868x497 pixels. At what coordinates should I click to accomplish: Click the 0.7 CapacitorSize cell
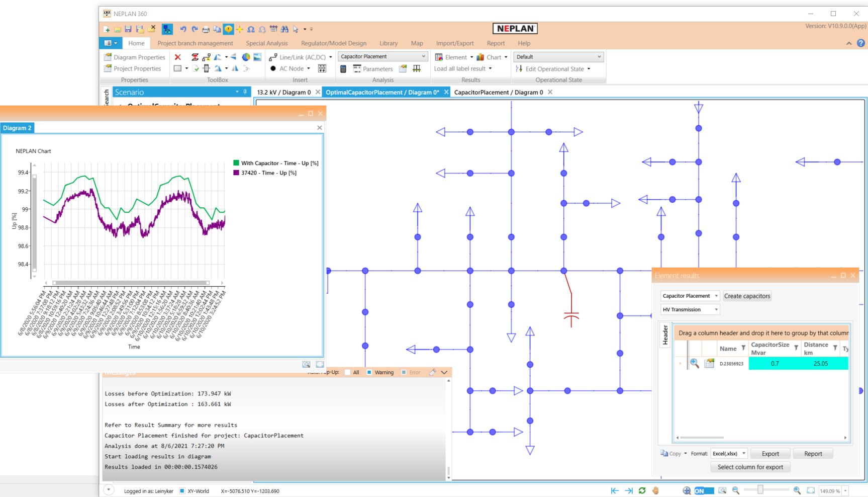pyautogui.click(x=775, y=363)
